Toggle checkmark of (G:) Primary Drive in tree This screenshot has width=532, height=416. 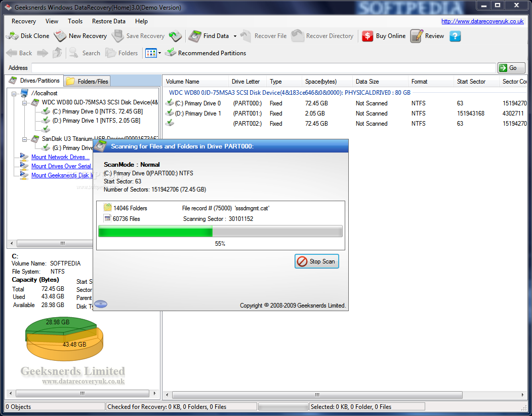click(46, 148)
